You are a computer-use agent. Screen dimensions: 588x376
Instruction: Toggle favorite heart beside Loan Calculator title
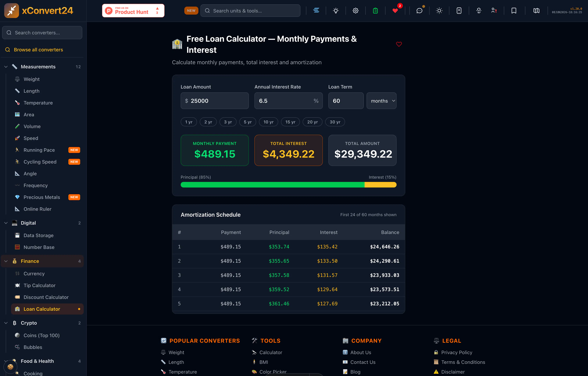pyautogui.click(x=399, y=44)
